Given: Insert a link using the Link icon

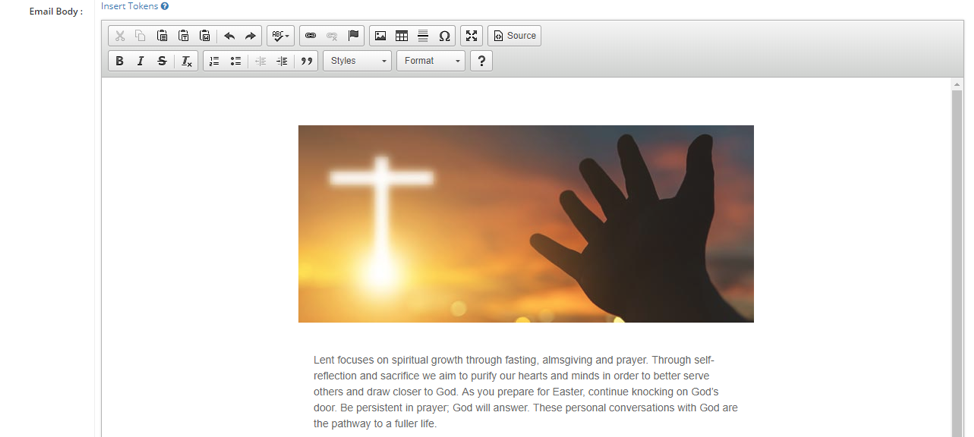Looking at the screenshot, I should pos(310,36).
